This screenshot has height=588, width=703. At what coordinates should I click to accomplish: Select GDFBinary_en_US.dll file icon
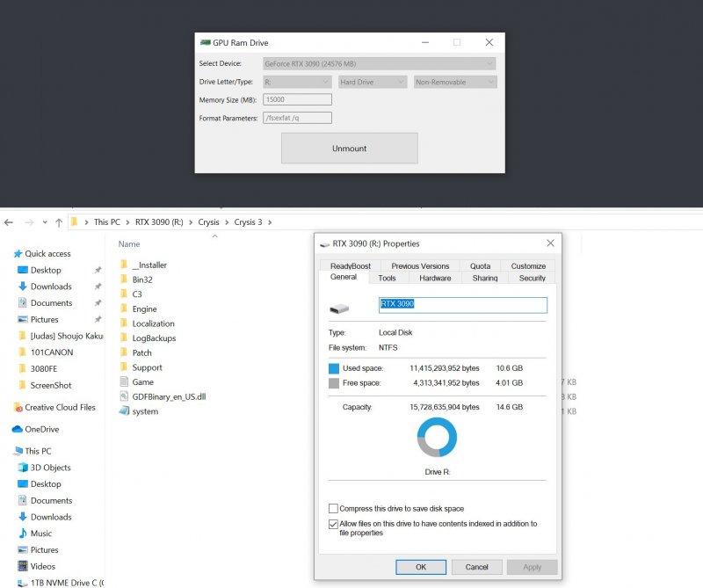tap(124, 396)
